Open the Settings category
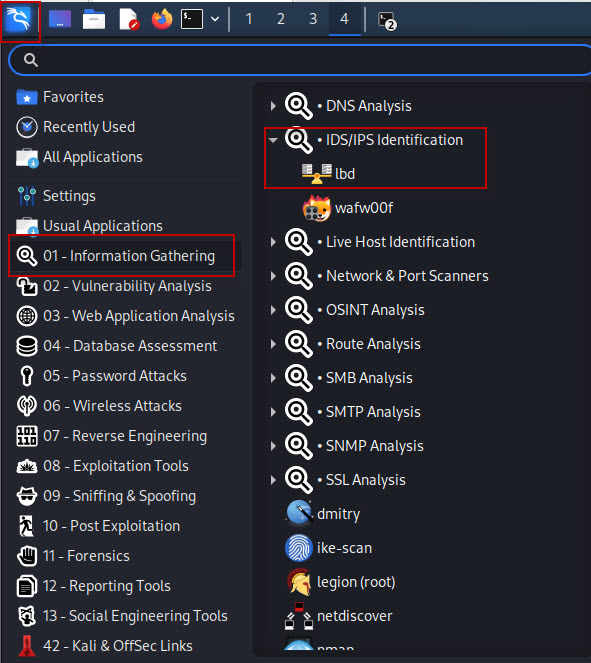591x663 pixels. click(56, 196)
